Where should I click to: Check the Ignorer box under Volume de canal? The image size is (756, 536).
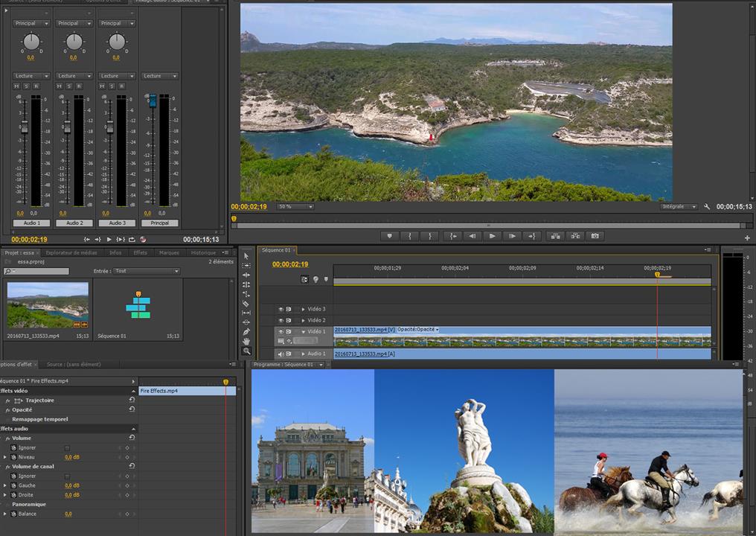pos(67,476)
